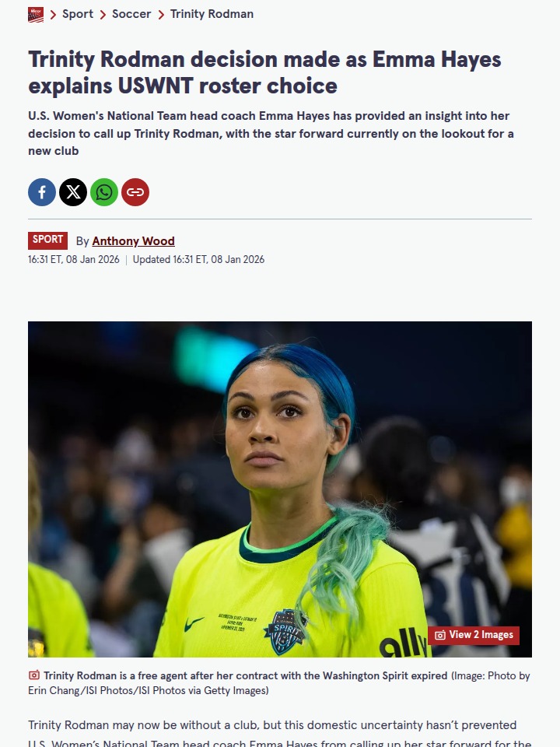Click chevron arrow before Sport breadcrumb
560x747 pixels.
54,15
